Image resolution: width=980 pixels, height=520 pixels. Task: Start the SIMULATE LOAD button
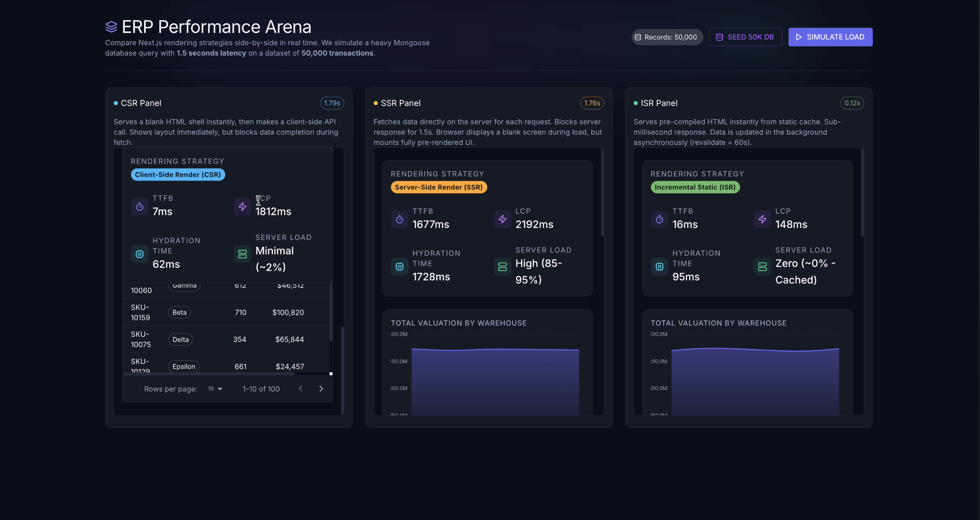[x=830, y=37]
